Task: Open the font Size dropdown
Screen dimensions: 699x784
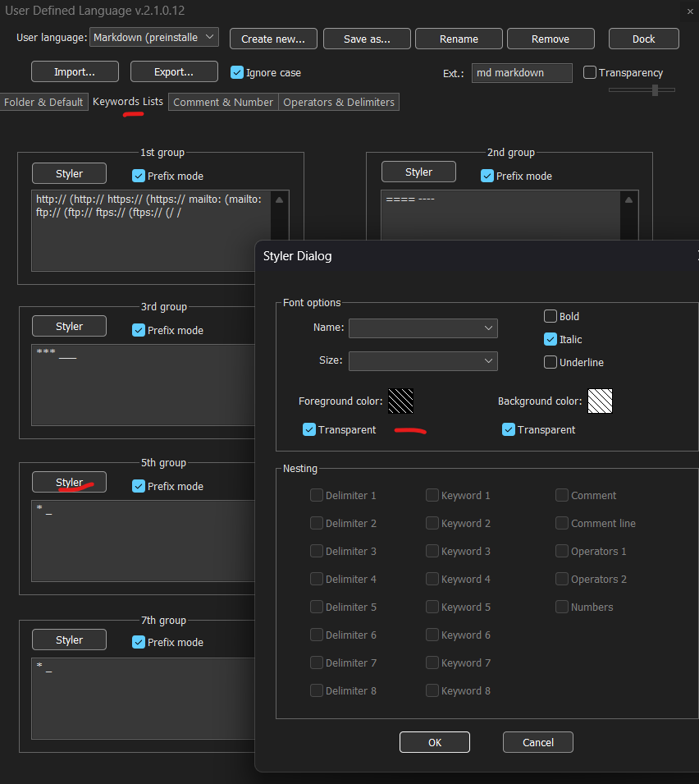Action: click(423, 360)
